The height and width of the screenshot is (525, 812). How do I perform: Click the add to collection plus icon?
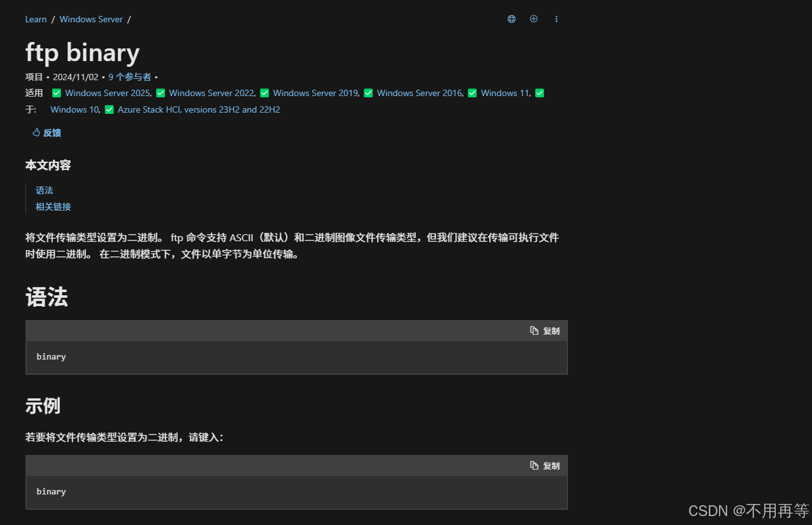click(x=534, y=19)
